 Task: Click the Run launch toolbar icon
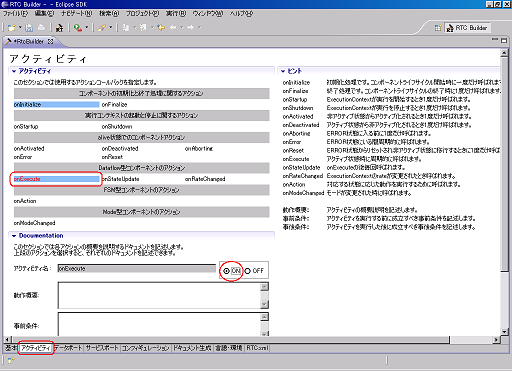coord(78,28)
